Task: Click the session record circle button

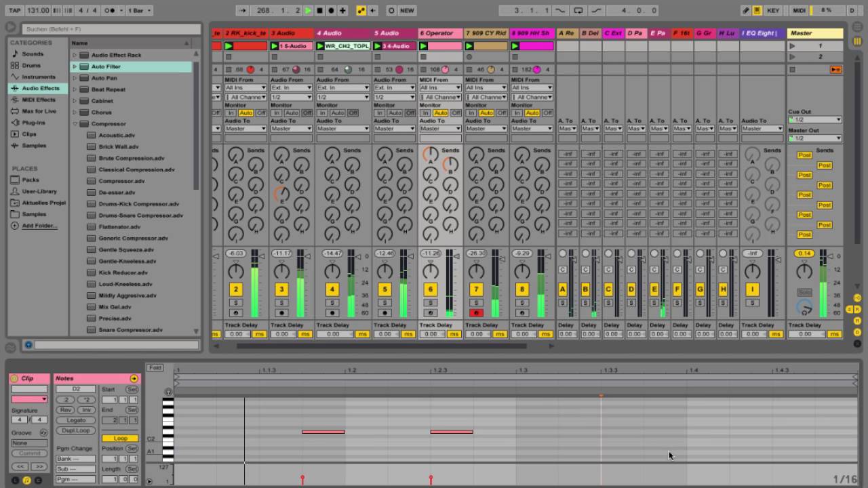Action: [391, 10]
